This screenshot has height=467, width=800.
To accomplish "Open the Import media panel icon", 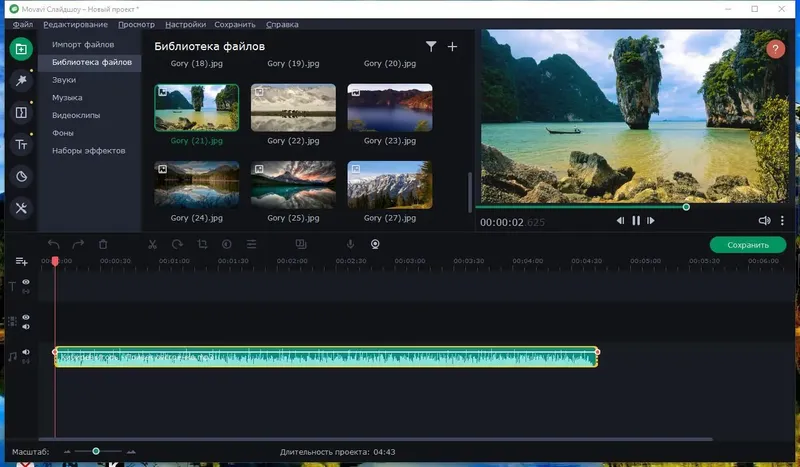I will point(21,49).
